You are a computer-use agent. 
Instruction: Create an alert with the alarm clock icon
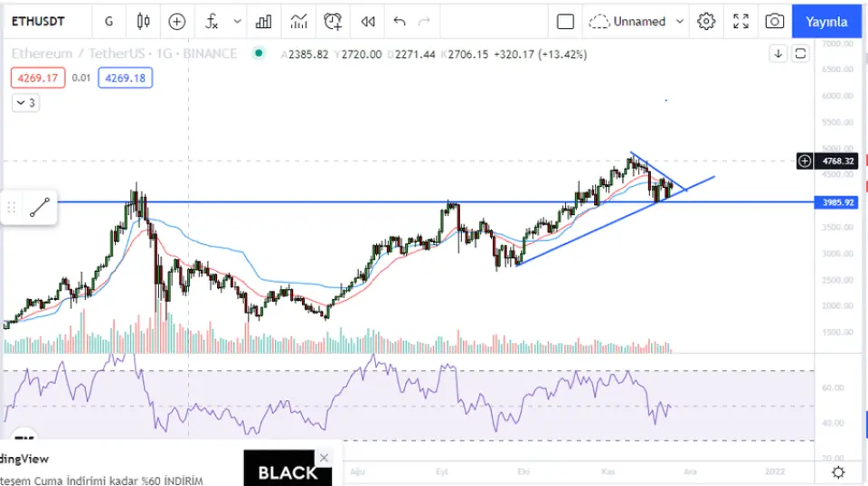(333, 21)
